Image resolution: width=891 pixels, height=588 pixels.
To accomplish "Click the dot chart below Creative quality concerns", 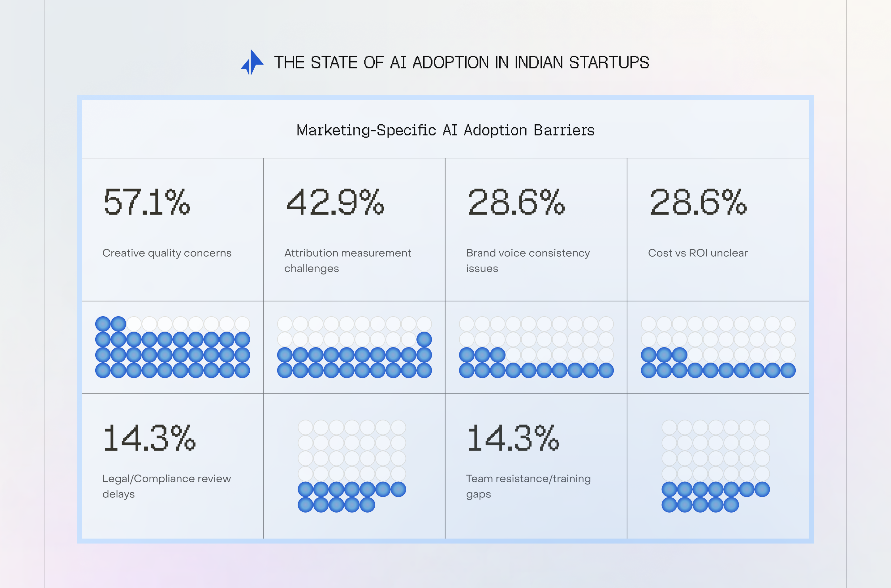I will (x=173, y=347).
